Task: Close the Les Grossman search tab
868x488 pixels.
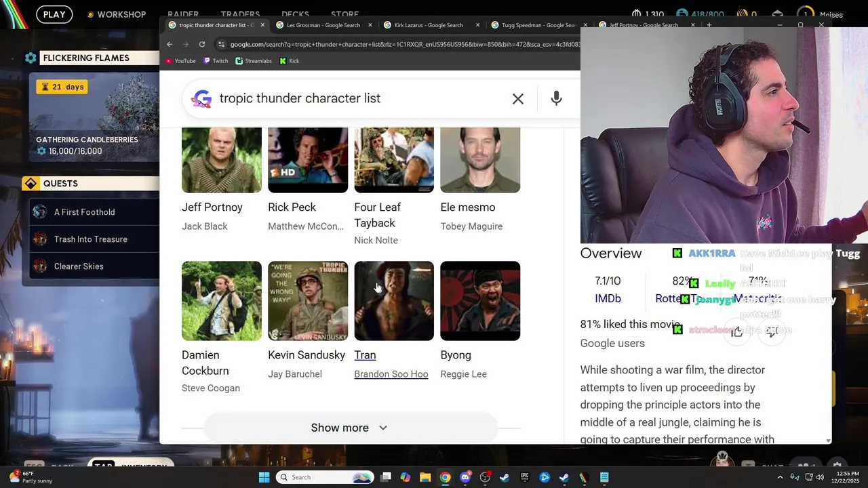Action: click(370, 25)
